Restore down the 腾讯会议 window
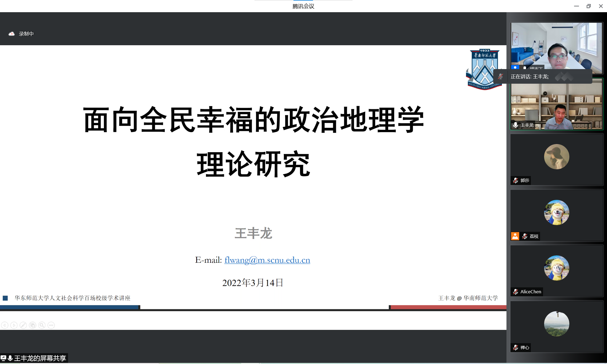 (589, 6)
